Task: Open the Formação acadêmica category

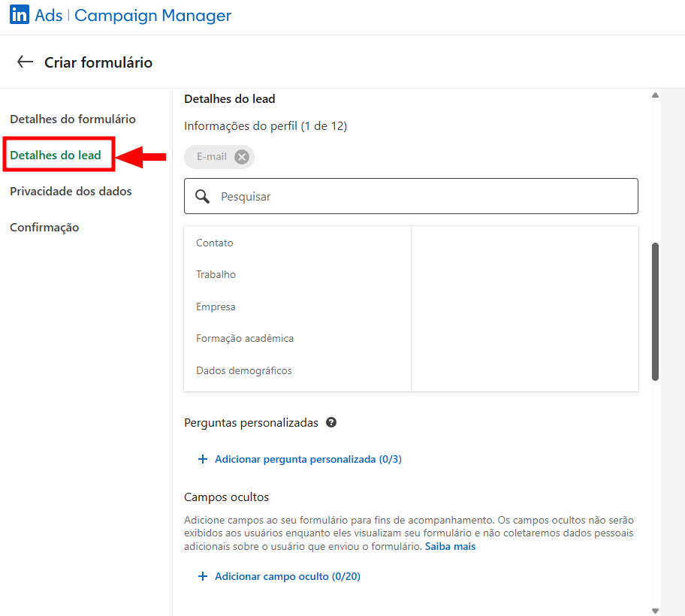Action: coord(245,338)
